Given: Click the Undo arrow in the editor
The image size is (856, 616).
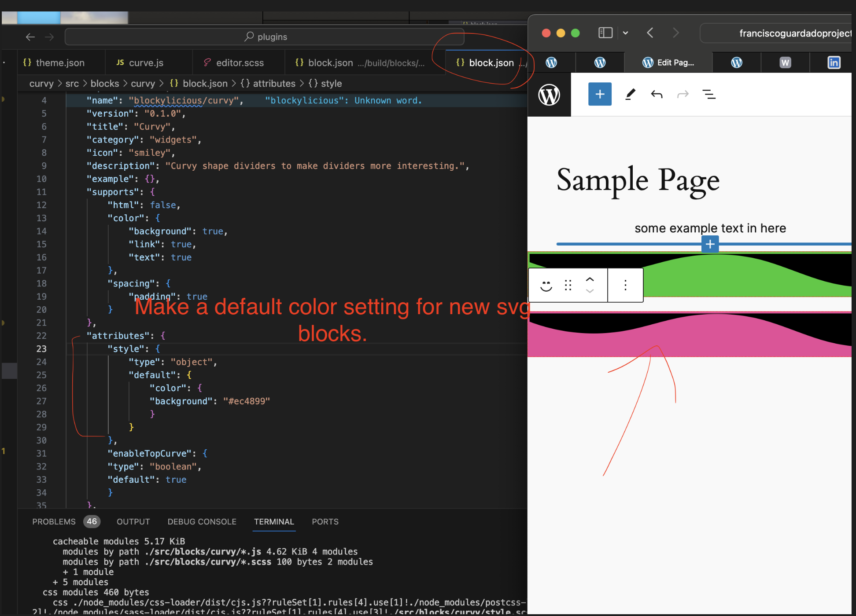Looking at the screenshot, I should 657,94.
